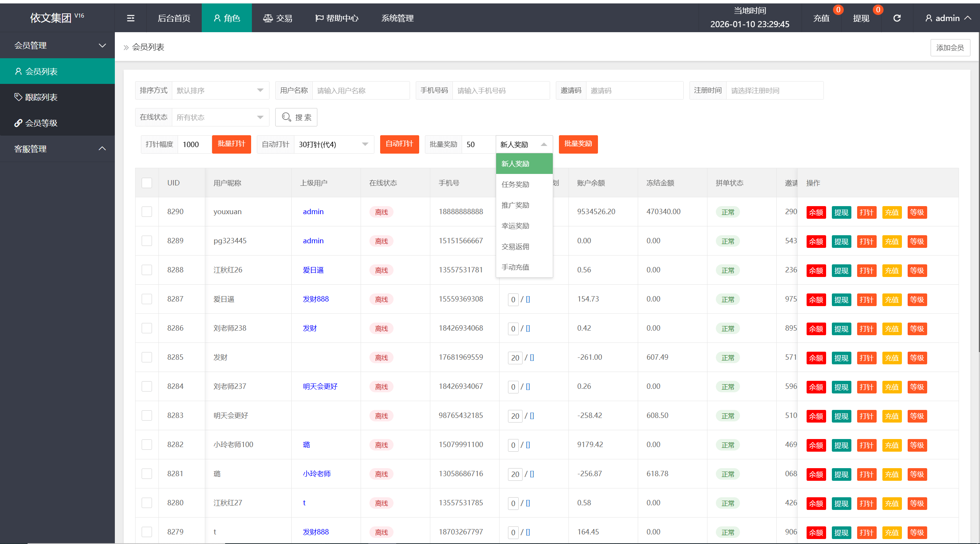Tick checkbox for UID 8287 row
This screenshot has height=544, width=980.
pyautogui.click(x=147, y=299)
